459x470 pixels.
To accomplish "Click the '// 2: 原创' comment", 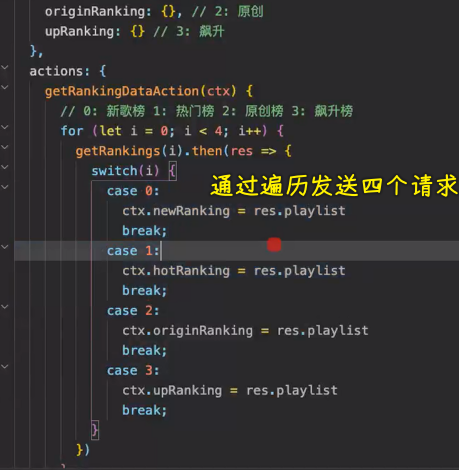I will (227, 12).
